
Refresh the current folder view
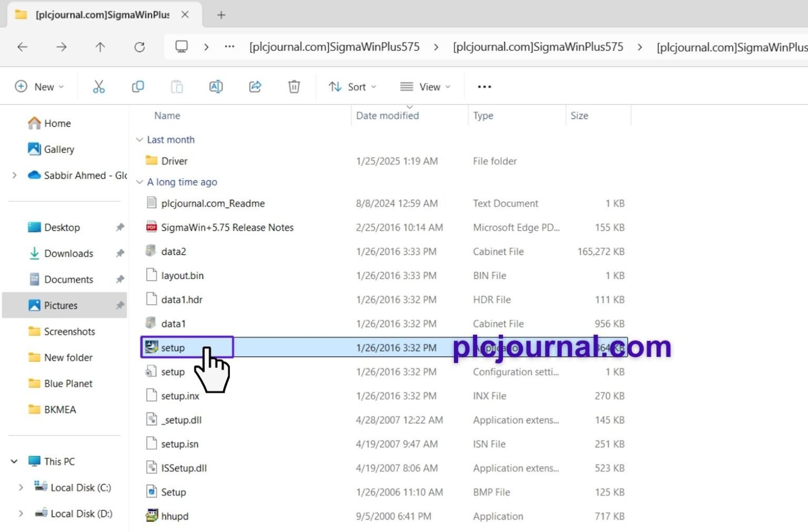pyautogui.click(x=139, y=47)
